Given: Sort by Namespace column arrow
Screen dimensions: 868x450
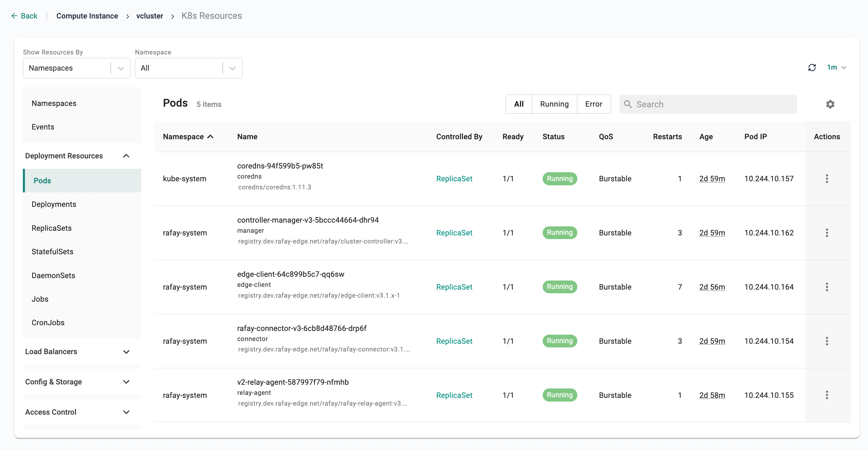Looking at the screenshot, I should (211, 137).
